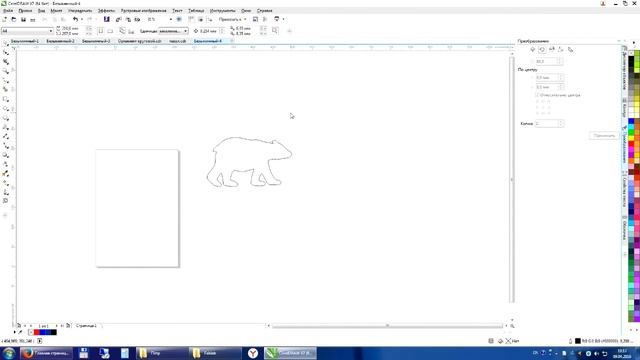Open the Text menu
This screenshot has height=360, width=640.
click(x=177, y=11)
